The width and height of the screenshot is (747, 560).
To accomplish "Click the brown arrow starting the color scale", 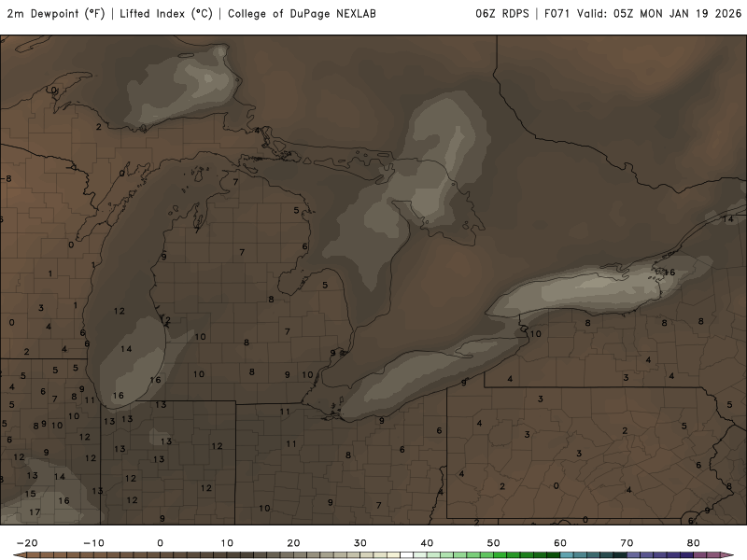I will 20,555.
